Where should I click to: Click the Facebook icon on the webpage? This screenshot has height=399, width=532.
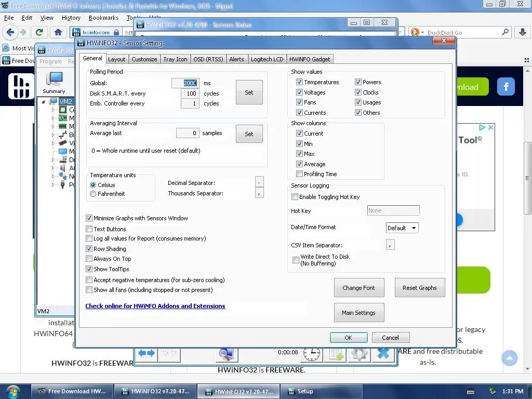tap(506, 87)
